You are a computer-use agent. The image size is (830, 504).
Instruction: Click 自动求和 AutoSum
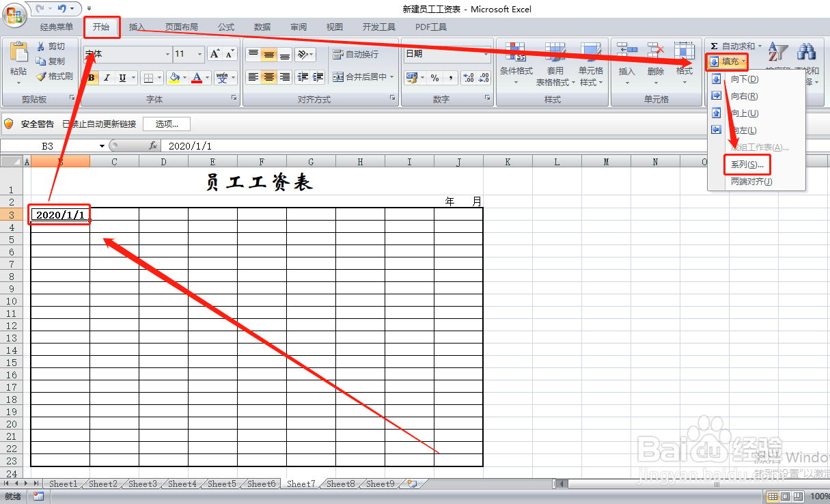tap(734, 46)
